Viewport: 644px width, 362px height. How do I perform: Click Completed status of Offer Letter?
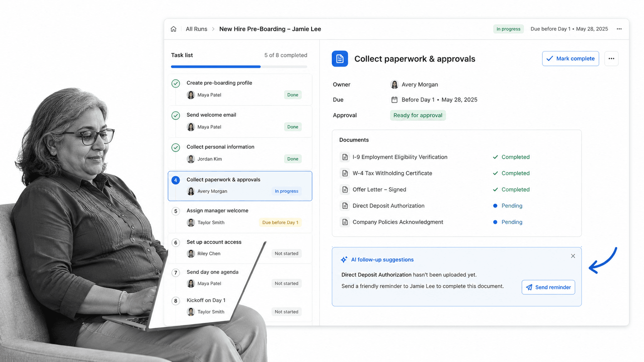click(x=515, y=190)
